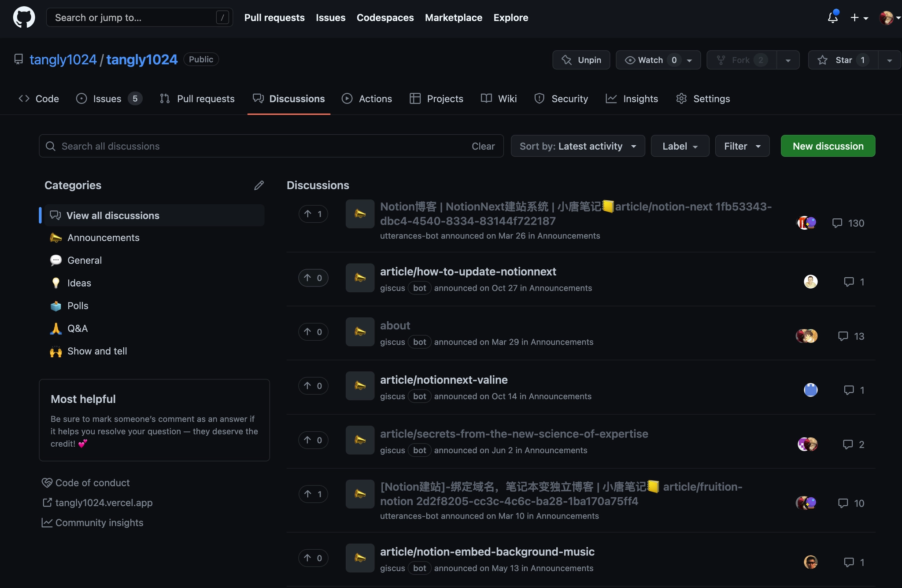The image size is (902, 588).
Task: Click megaphone icon for secrets-from-the-new-science-of-expertise
Action: (360, 440)
